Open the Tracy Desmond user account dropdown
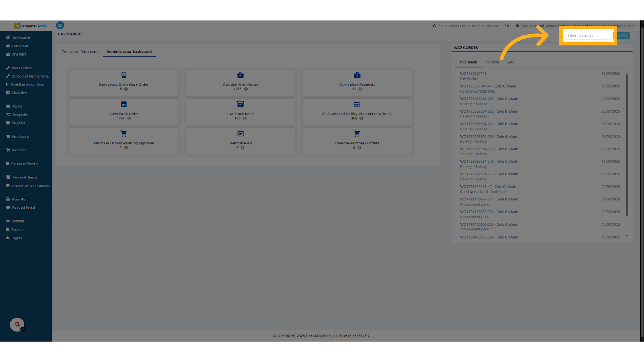 (575, 26)
